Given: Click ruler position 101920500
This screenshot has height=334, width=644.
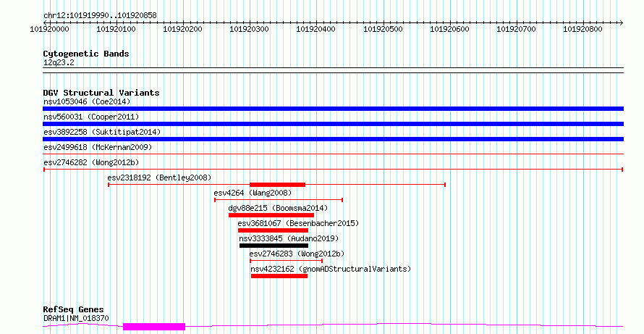Looking at the screenshot, I should [384, 29].
